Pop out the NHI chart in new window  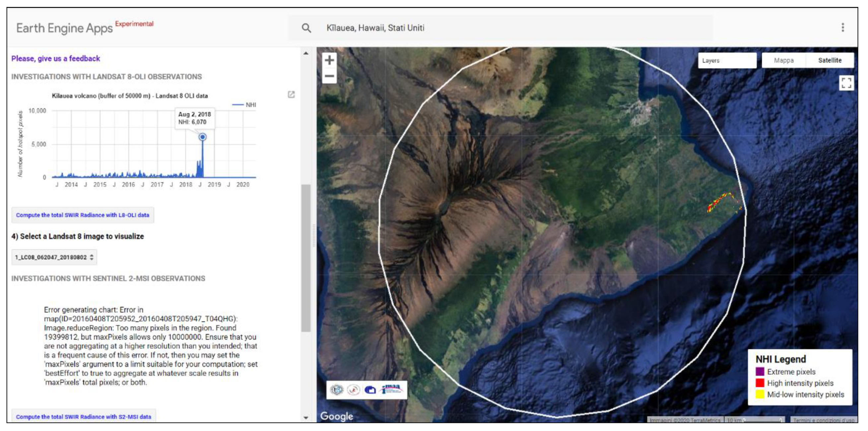(x=291, y=94)
